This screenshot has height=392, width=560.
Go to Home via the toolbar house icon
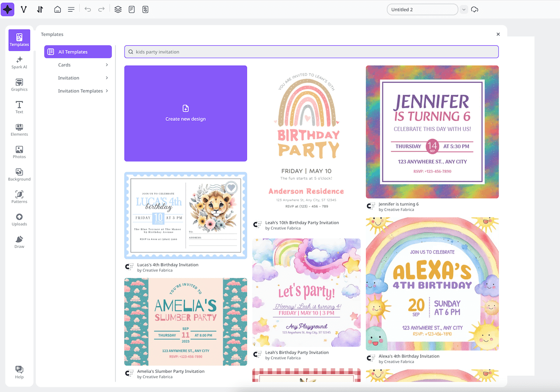[57, 9]
